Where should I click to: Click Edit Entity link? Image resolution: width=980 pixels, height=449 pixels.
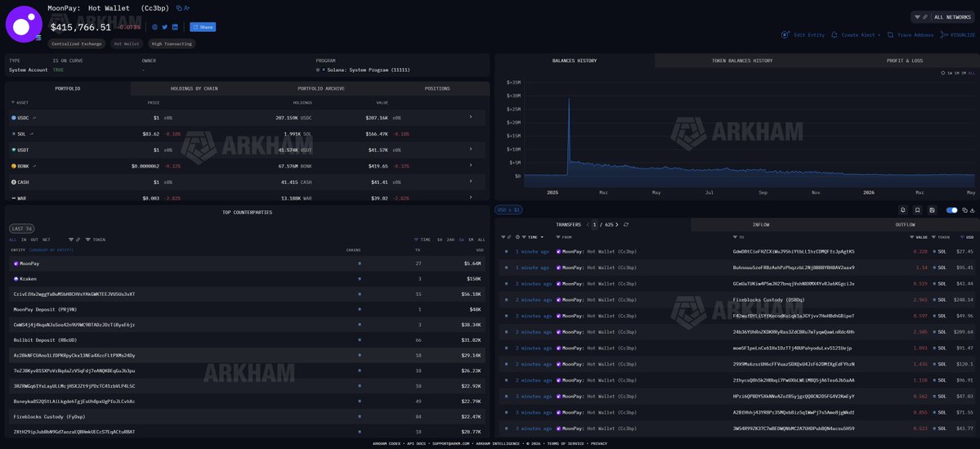[803, 35]
